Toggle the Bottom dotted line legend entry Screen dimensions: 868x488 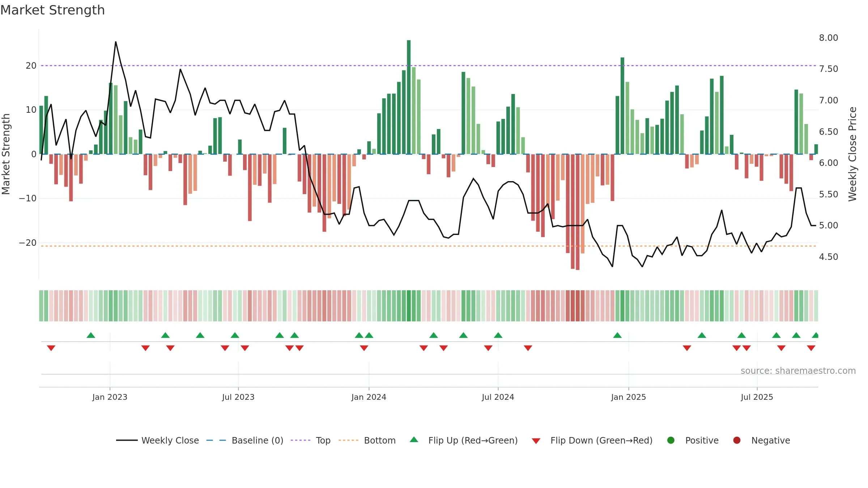[x=367, y=440]
